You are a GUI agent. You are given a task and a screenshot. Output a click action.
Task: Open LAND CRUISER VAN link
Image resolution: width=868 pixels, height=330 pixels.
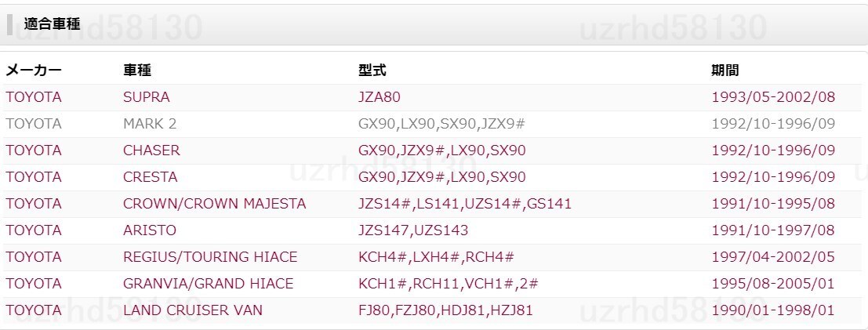point(193,310)
